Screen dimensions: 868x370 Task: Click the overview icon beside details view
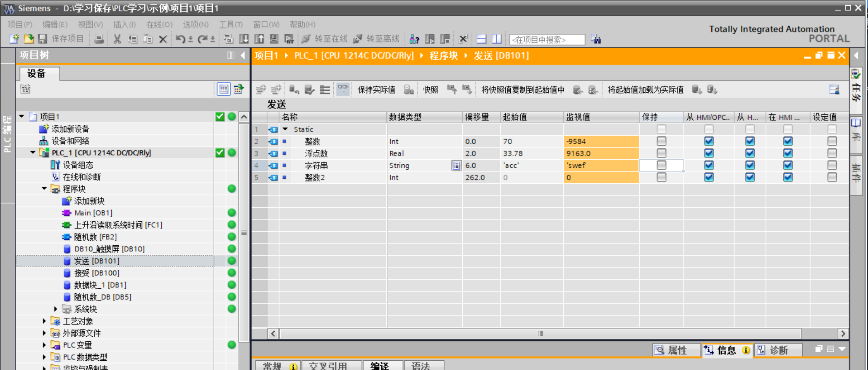tap(239, 89)
